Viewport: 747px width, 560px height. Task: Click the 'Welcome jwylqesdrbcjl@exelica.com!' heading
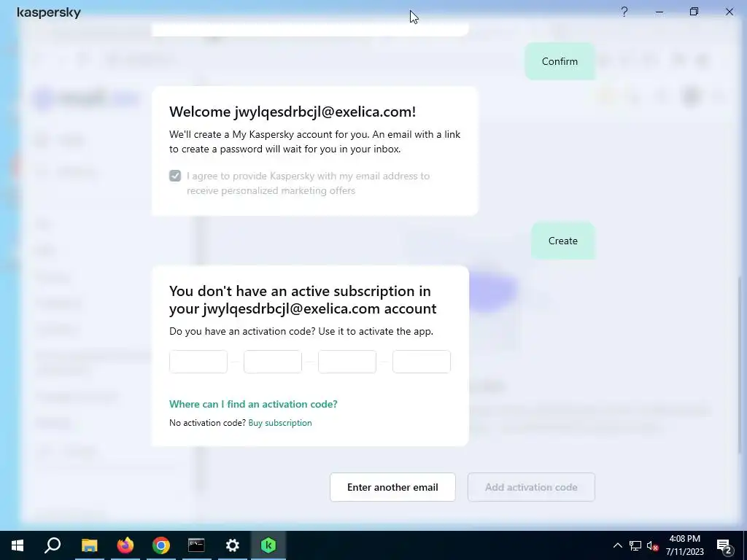pyautogui.click(x=293, y=112)
